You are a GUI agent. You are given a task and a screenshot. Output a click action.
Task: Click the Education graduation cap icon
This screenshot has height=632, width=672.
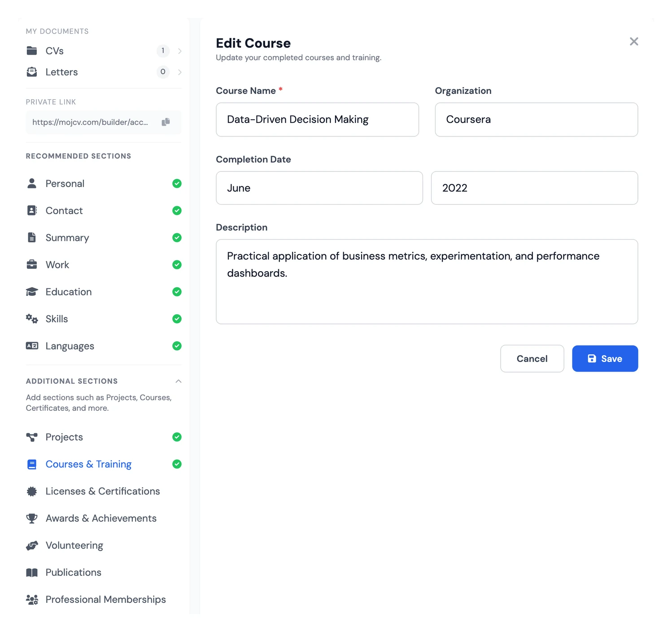[32, 292]
